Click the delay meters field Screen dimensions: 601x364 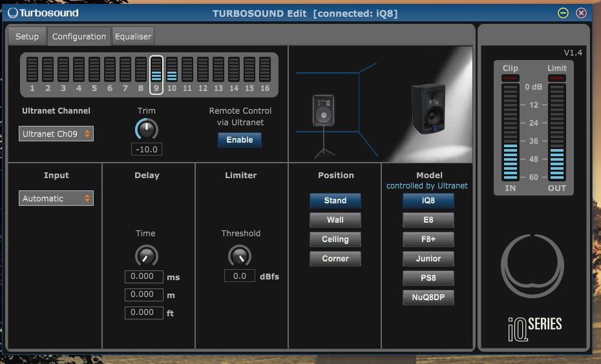143,294
